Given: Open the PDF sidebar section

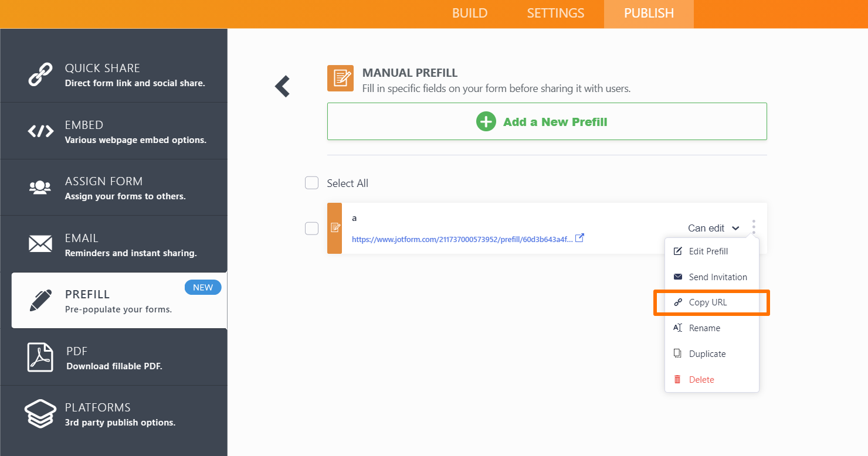Looking at the screenshot, I should tap(114, 357).
